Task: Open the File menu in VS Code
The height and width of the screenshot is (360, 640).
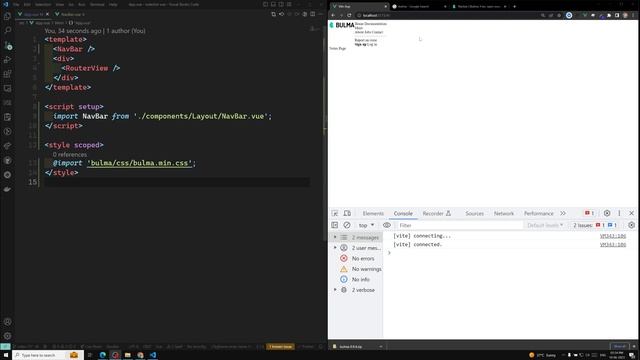Action: click(16, 4)
